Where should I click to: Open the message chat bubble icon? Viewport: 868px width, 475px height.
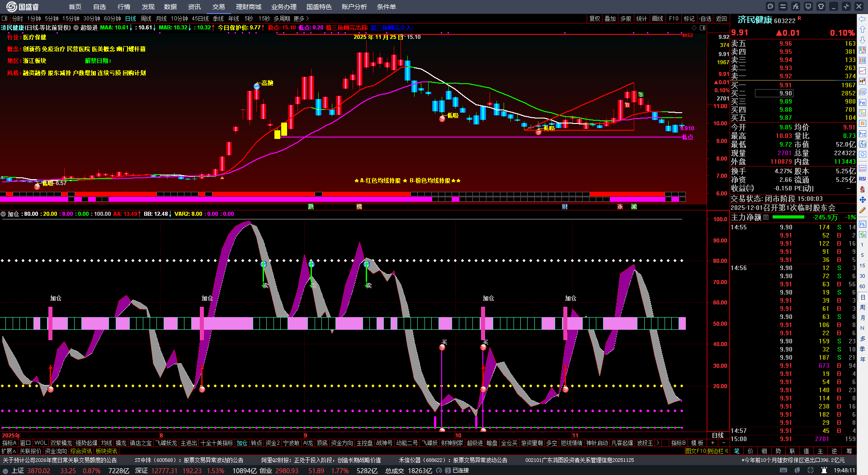tap(770, 6)
